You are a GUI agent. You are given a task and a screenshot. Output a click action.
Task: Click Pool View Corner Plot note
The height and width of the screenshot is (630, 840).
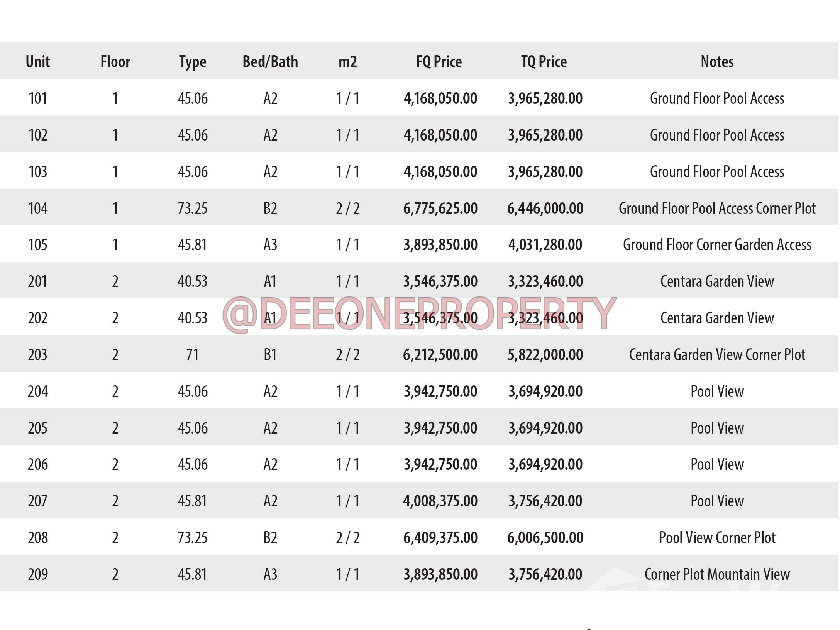tap(717, 538)
